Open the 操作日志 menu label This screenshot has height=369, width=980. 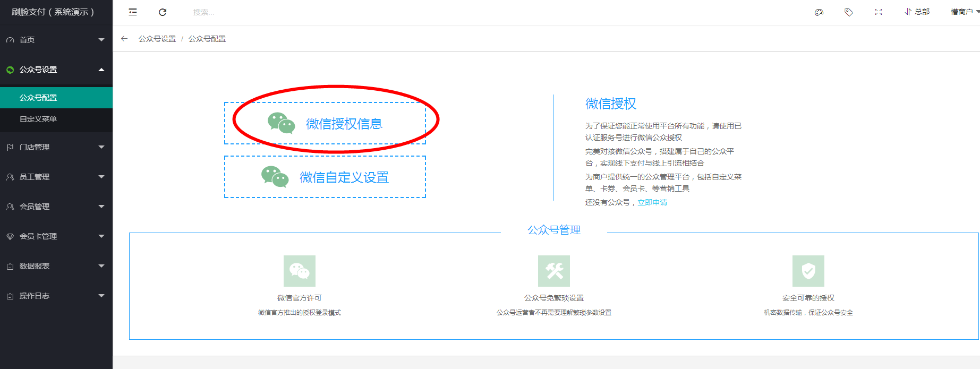(35, 296)
